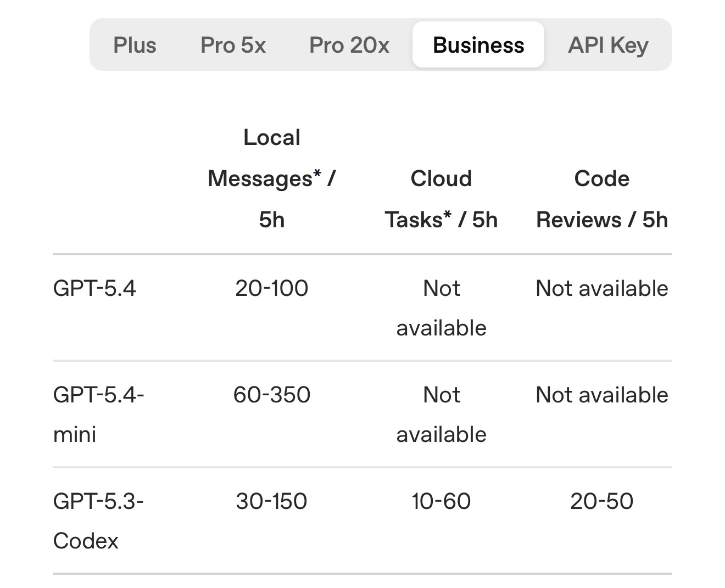The image size is (725, 588).
Task: Click the 20-100 local messages value
Action: (x=272, y=288)
